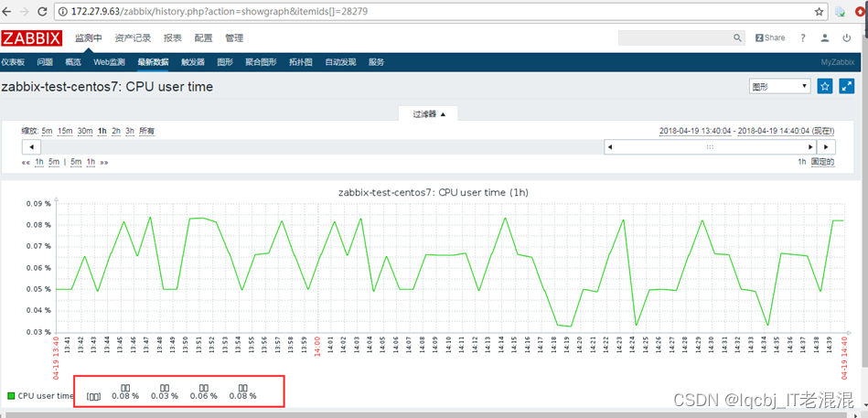This screenshot has height=418, width=868.
Task: Click the green CPU user time legend swatch
Action: coord(11,396)
